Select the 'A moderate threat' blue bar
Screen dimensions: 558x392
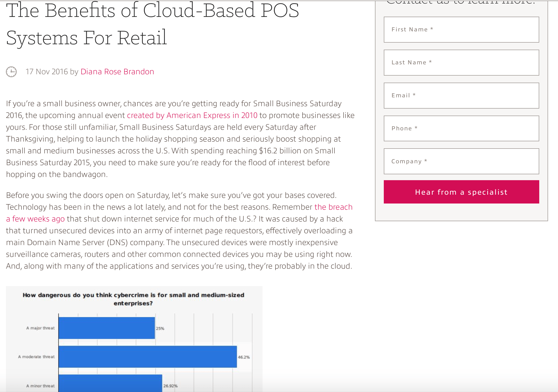pyautogui.click(x=147, y=357)
